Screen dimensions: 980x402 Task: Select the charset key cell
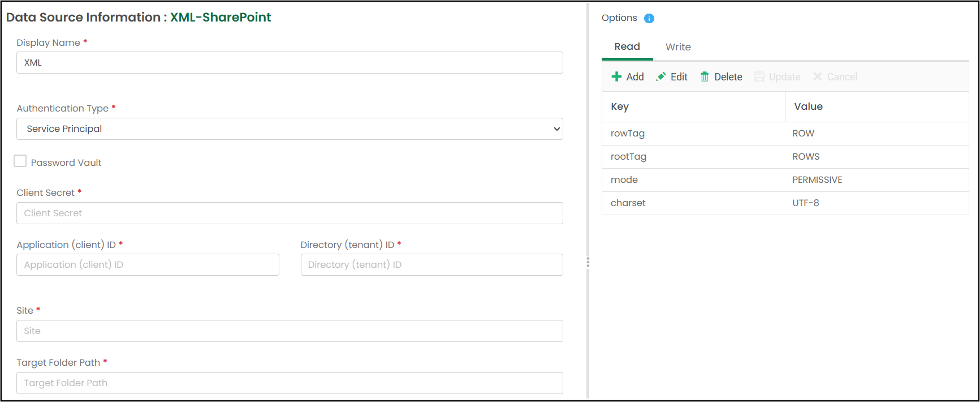pos(693,203)
